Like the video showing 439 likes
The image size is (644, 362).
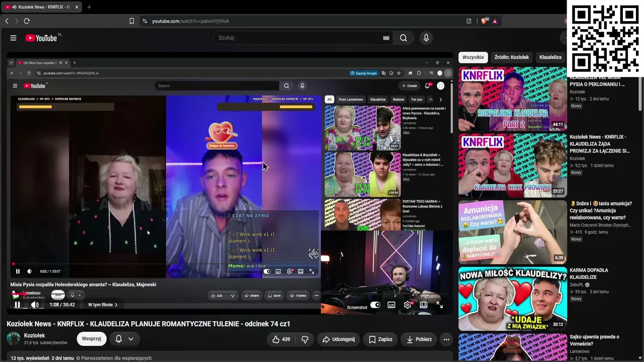[281, 339]
